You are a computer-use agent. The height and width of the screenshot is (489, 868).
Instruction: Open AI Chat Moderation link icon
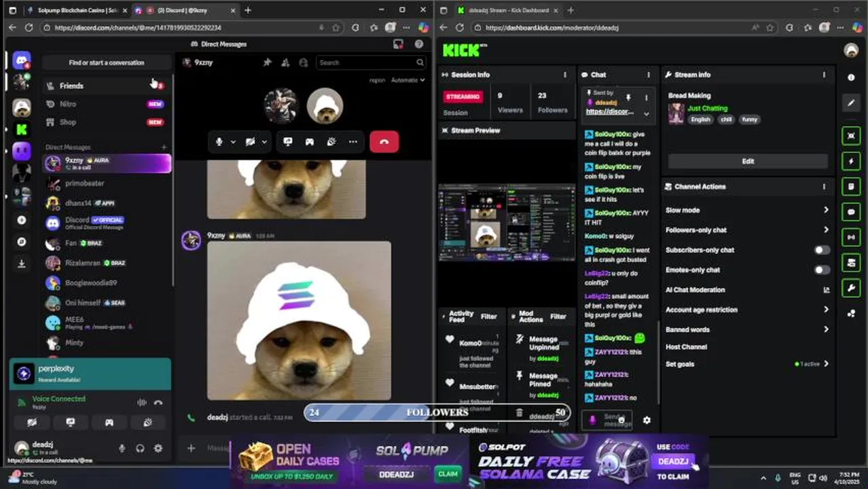pos(826,290)
